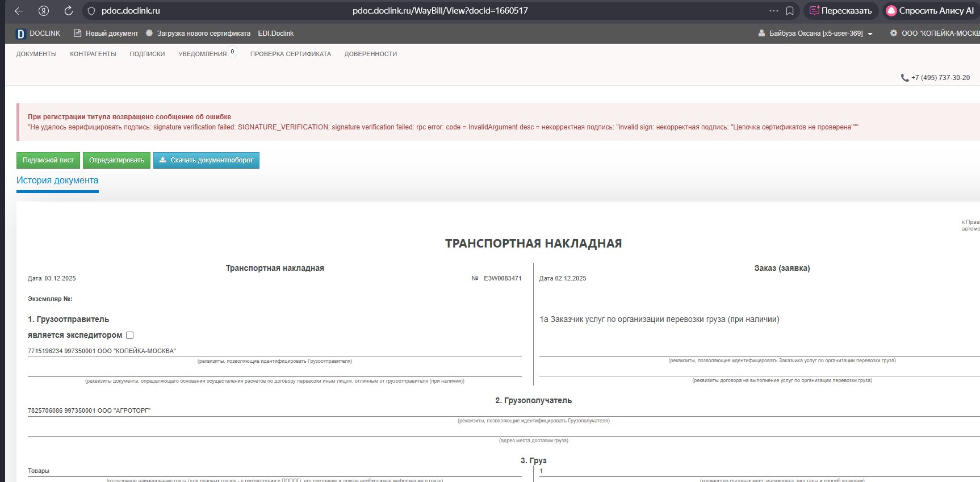
Task: Click the order date «Дата 02.12.2025»
Action: (x=563, y=278)
